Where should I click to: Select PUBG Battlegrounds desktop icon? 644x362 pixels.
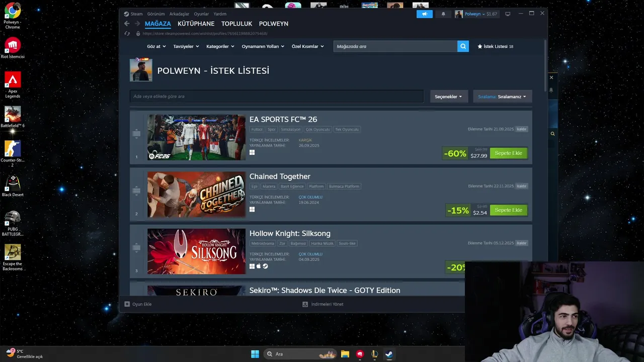point(13,223)
